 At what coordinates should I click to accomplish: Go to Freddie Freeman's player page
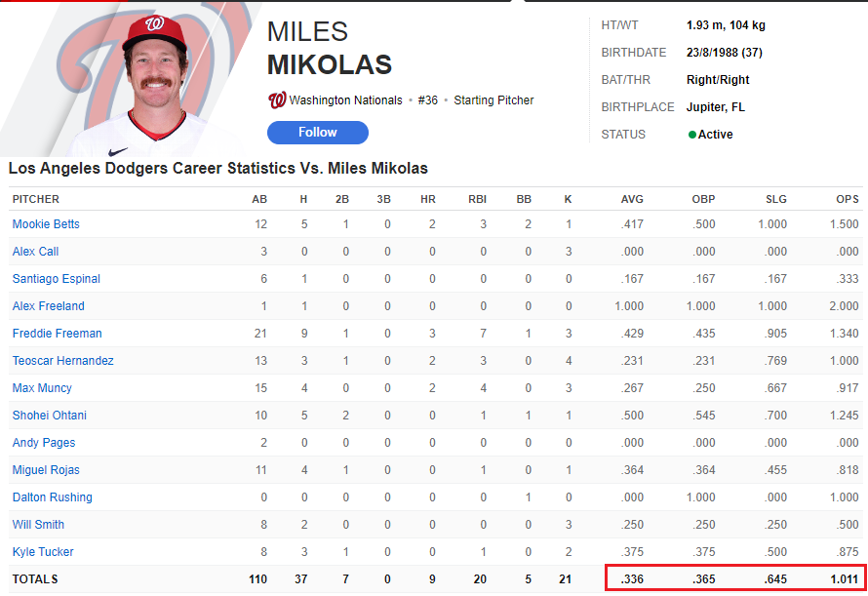click(57, 334)
